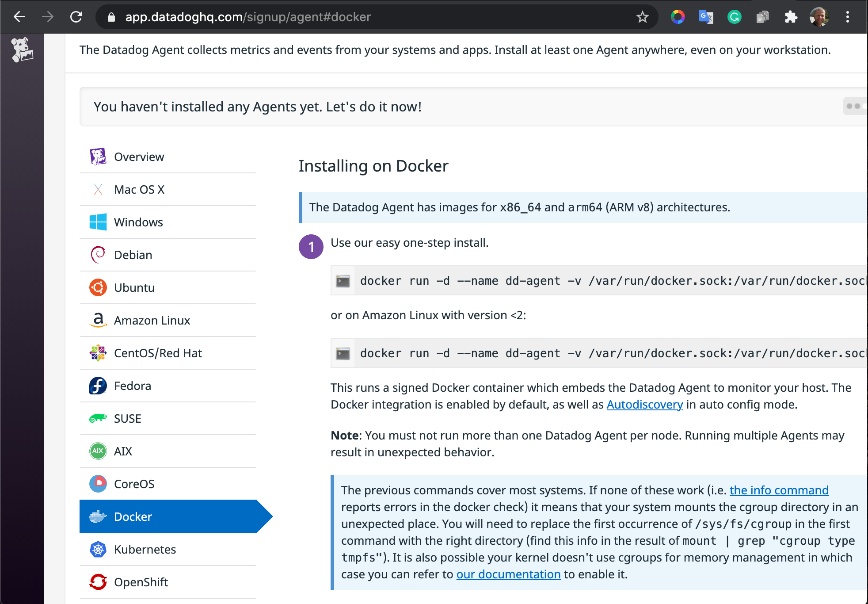Open the Autodiscovery link

point(644,405)
